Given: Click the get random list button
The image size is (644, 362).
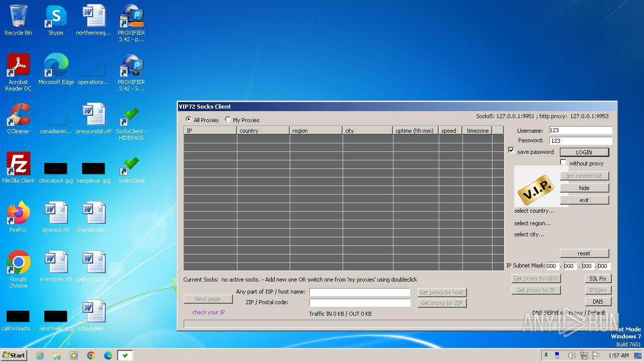Looking at the screenshot, I should pos(584,175).
